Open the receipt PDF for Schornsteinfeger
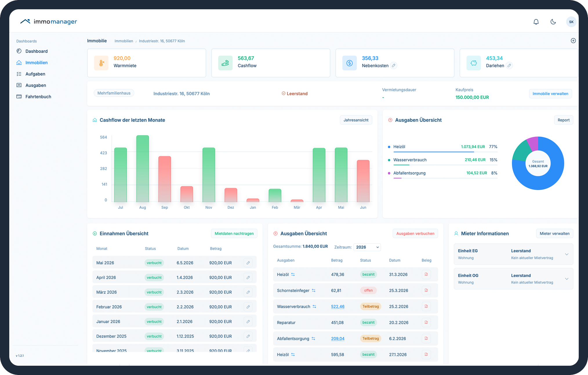Viewport: 588px width, 375px height. click(x=426, y=290)
